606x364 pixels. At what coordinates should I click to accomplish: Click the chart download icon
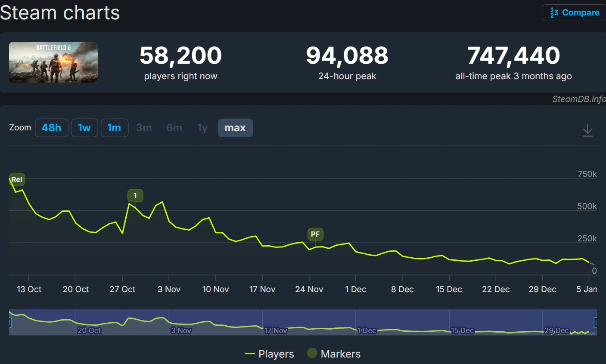(x=587, y=130)
